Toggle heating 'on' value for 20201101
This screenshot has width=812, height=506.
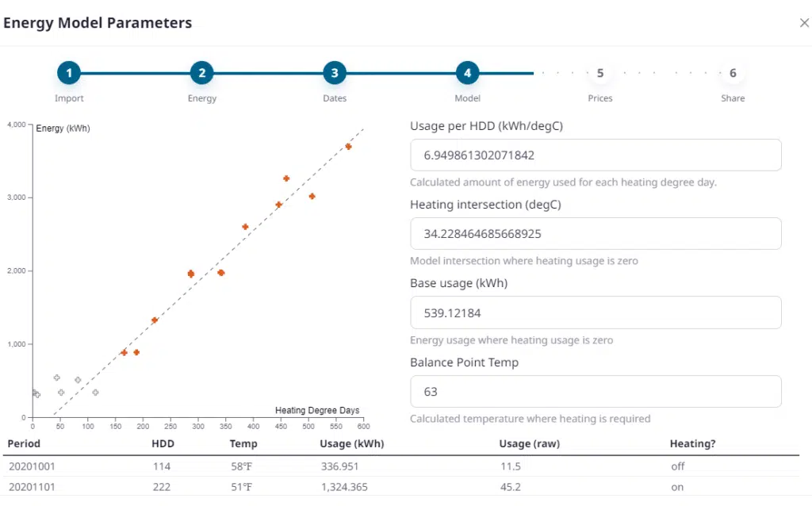coord(676,487)
